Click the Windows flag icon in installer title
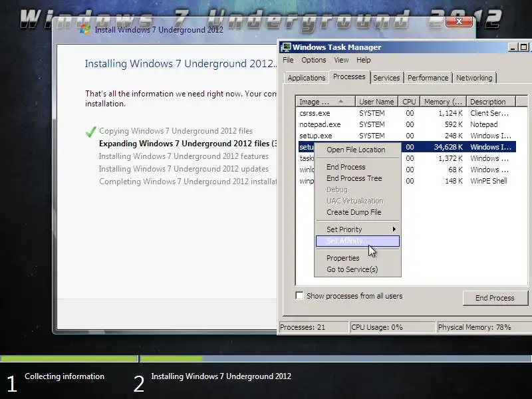The image size is (532, 399). tap(85, 29)
